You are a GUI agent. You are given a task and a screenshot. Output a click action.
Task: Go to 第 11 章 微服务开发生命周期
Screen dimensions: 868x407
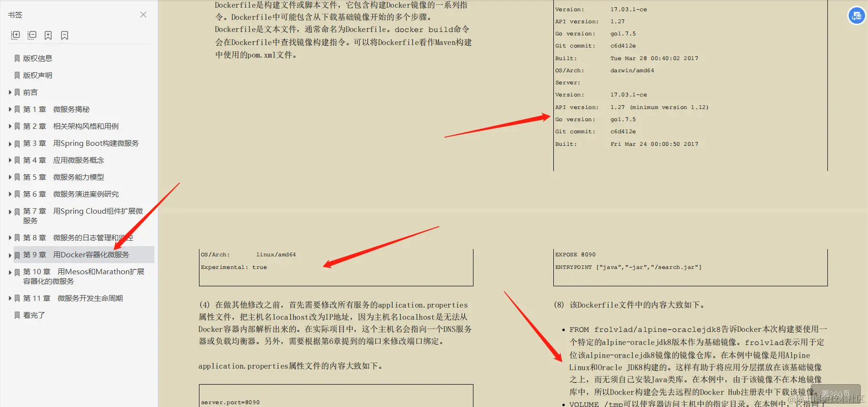pyautogui.click(x=73, y=298)
